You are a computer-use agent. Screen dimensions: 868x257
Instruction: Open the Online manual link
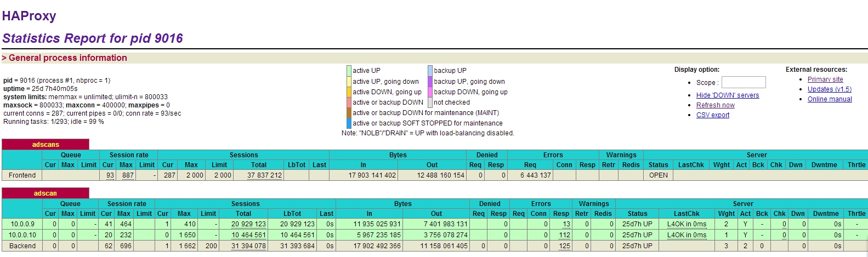tap(830, 99)
